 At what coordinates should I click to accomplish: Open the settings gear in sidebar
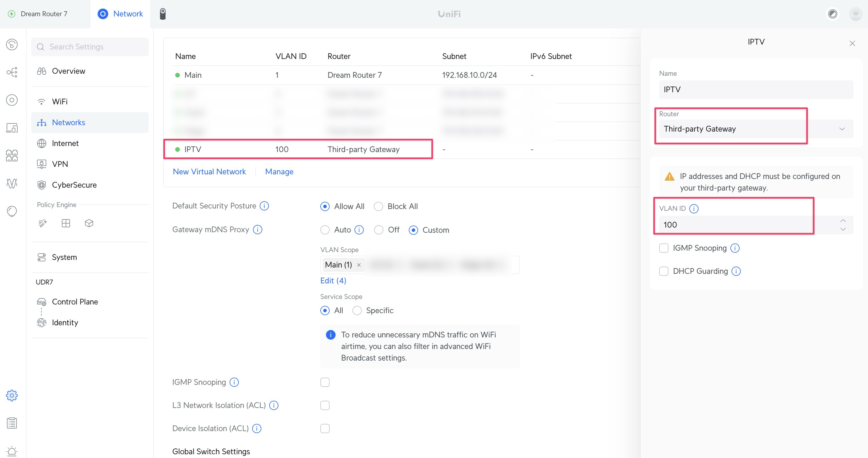point(12,395)
